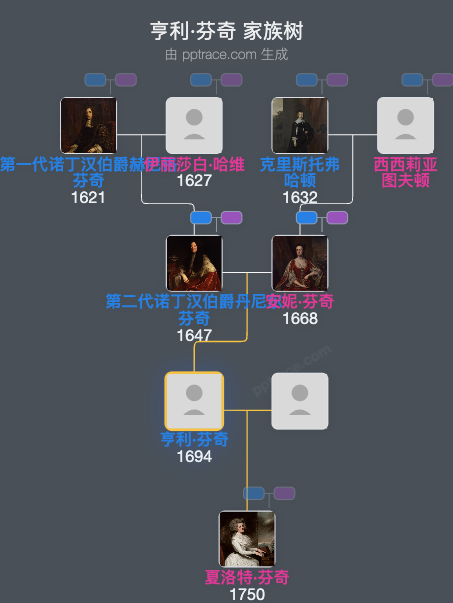This screenshot has width=453, height=603.
Task: Open portrait of 第一代诺丁汉伯爵赫尼奇·芬奇
Action: [88, 125]
